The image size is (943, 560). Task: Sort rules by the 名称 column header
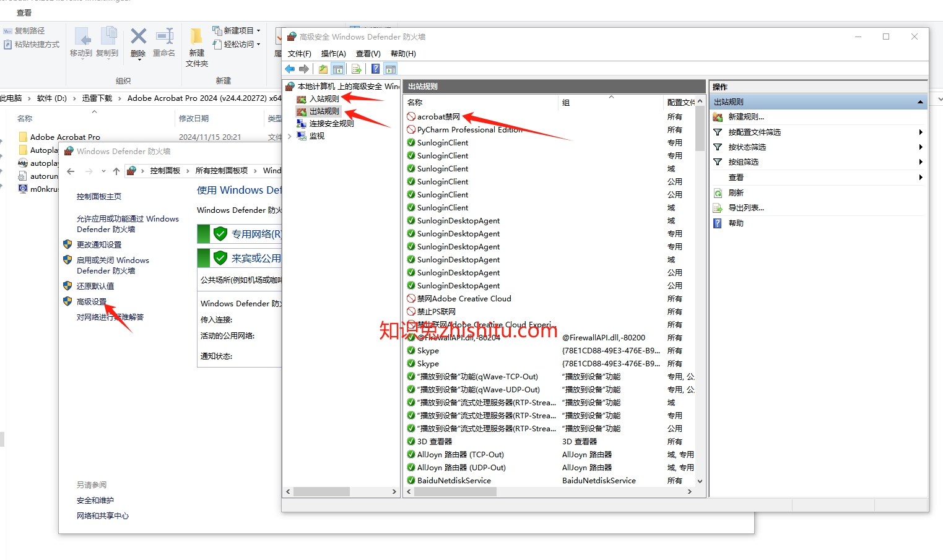[x=415, y=103]
